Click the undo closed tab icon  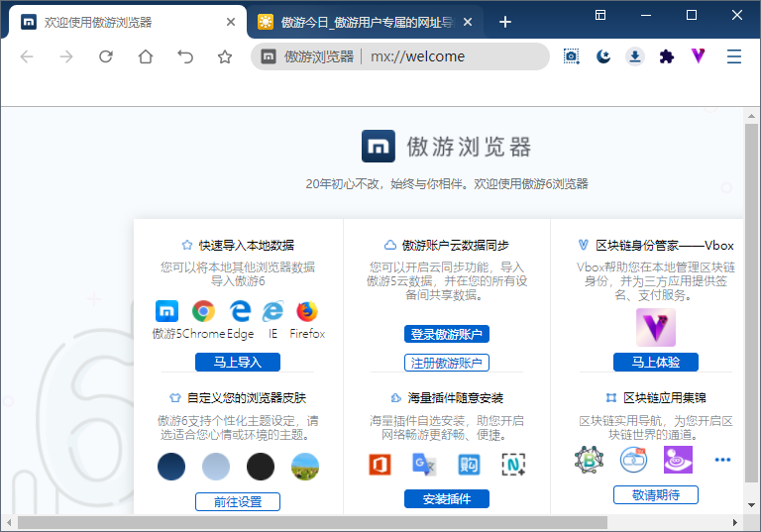[x=185, y=56]
